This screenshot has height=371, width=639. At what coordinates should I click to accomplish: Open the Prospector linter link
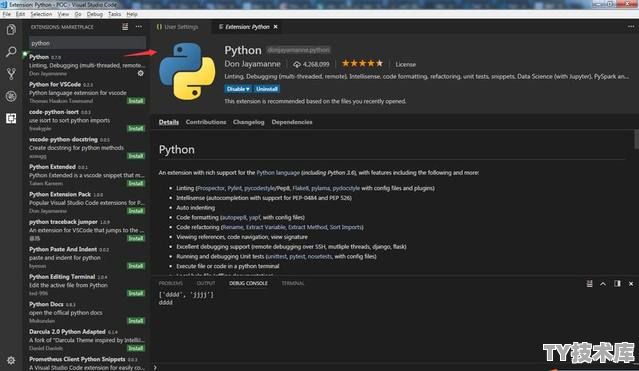coord(211,188)
